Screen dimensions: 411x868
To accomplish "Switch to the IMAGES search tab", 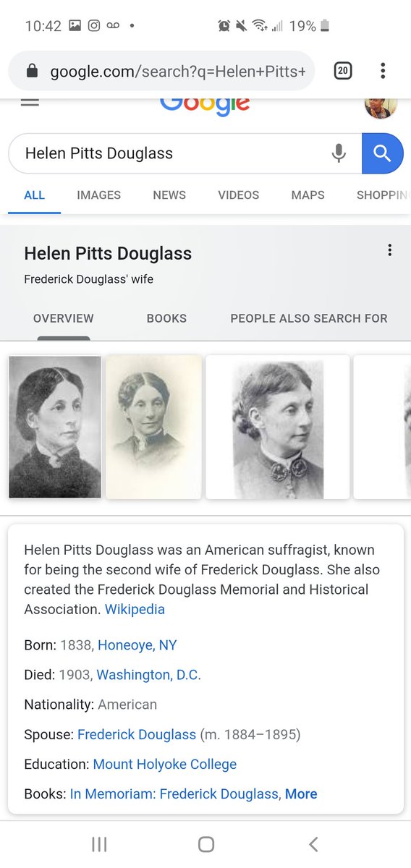I will [98, 195].
